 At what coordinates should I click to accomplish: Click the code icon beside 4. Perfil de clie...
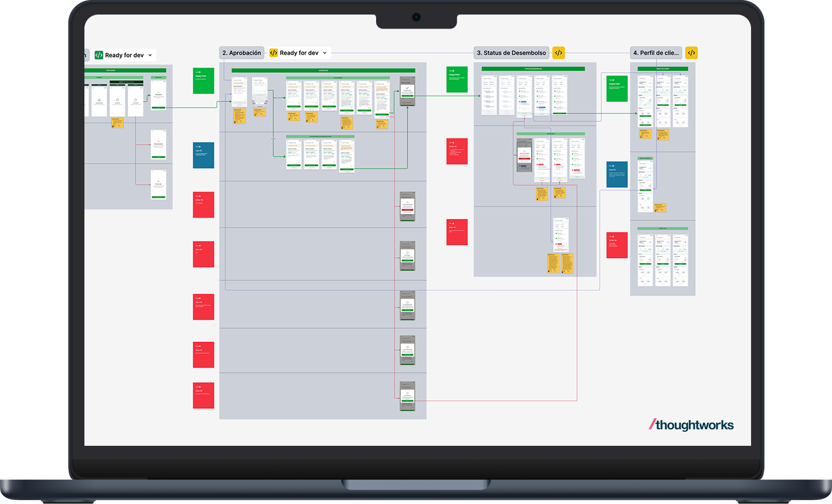(x=691, y=53)
